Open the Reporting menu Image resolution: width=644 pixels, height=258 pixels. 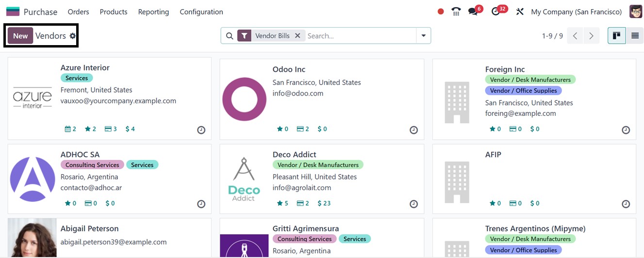[153, 12]
